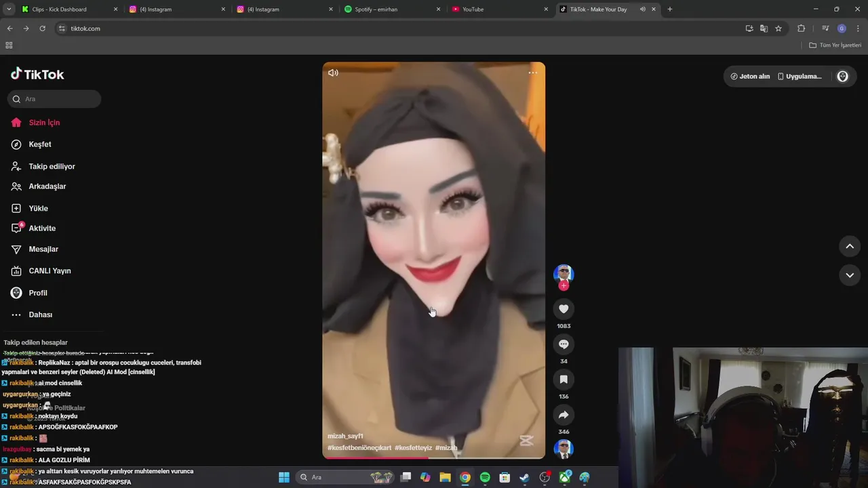Open File Explorer from the taskbar
Screen dimensions: 868x488
445,477
